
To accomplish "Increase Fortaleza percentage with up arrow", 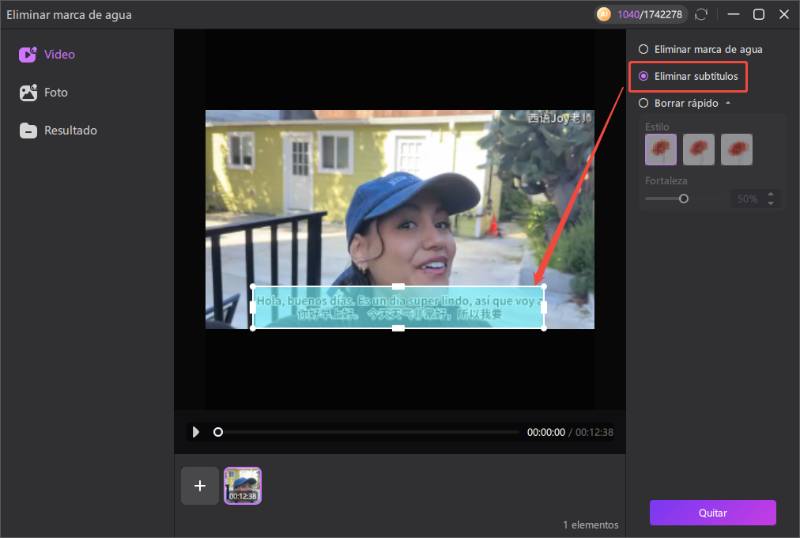I will click(770, 194).
